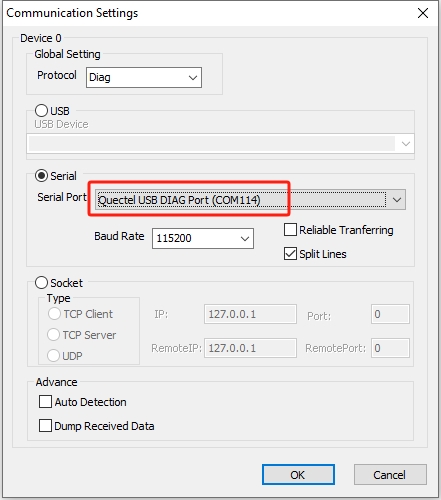The width and height of the screenshot is (441, 500).
Task: Click OK to confirm settings
Action: (298, 475)
